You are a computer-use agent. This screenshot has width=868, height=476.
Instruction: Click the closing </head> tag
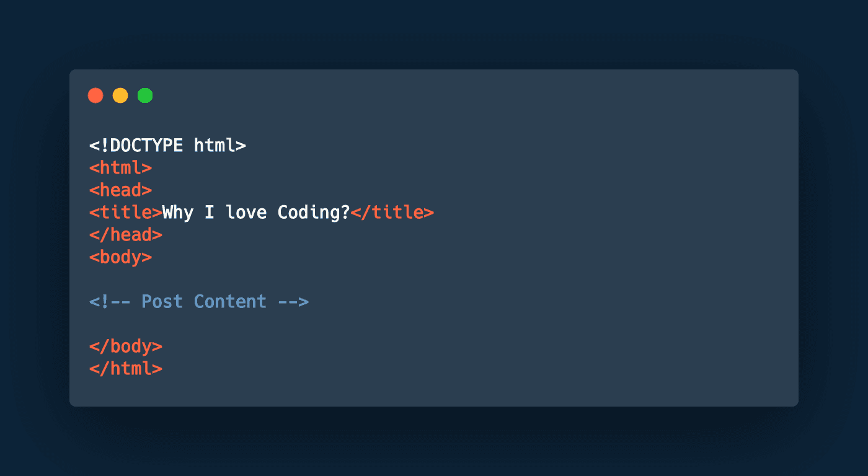(x=126, y=235)
